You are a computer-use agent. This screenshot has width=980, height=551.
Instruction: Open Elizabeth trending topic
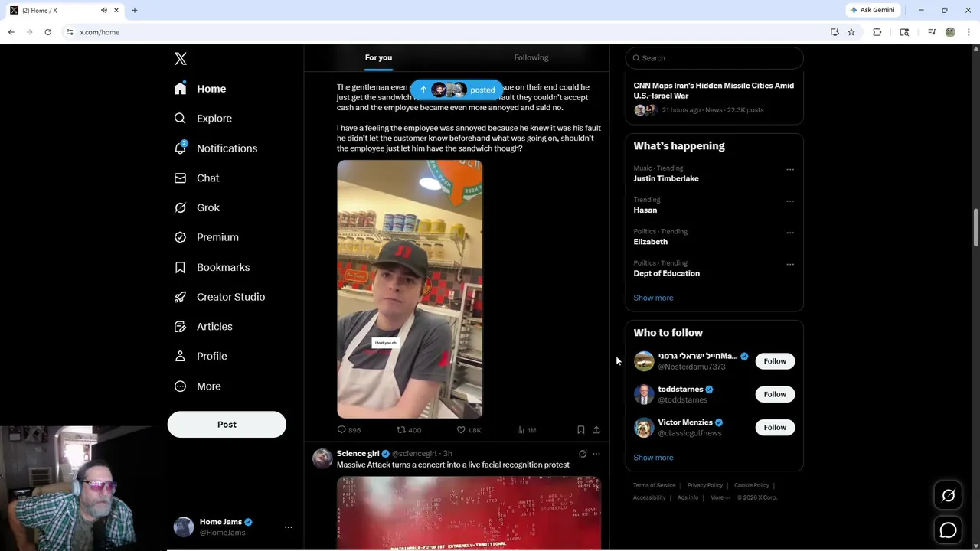pyautogui.click(x=650, y=242)
